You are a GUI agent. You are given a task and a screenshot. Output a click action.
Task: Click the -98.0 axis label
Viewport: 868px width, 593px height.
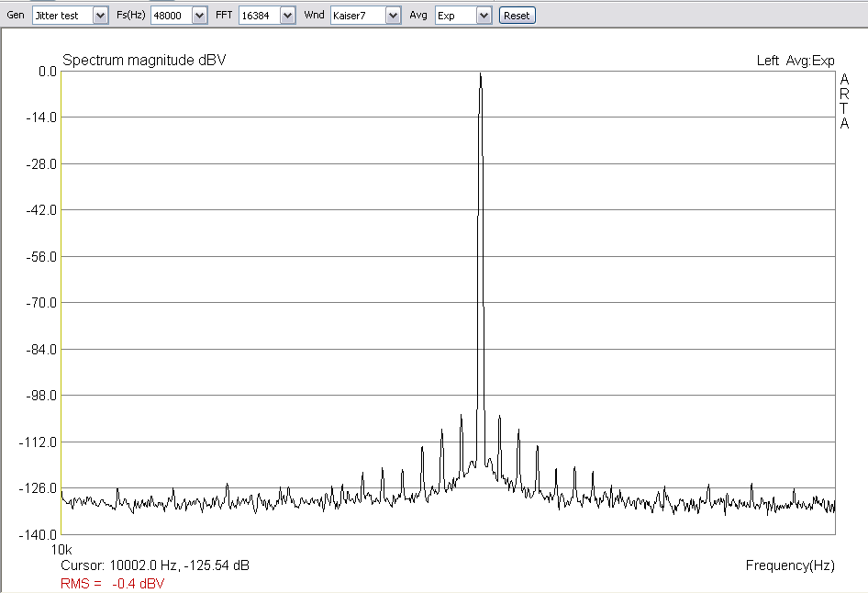click(41, 396)
